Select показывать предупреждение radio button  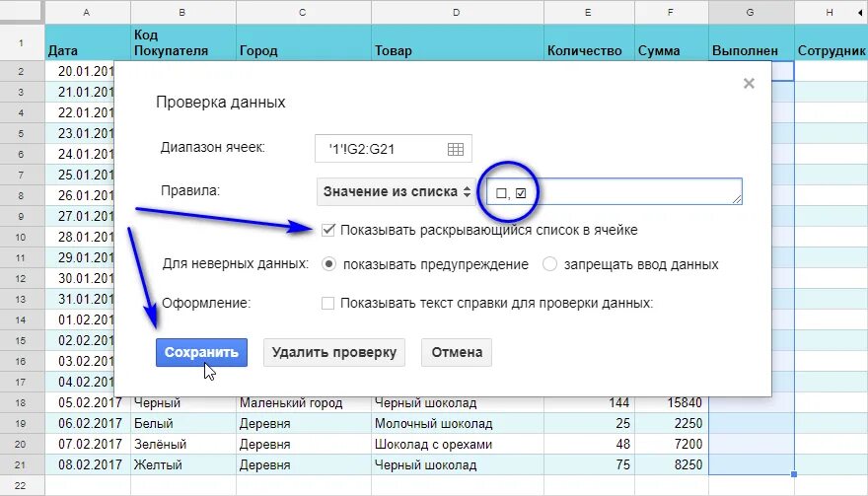pos(328,264)
